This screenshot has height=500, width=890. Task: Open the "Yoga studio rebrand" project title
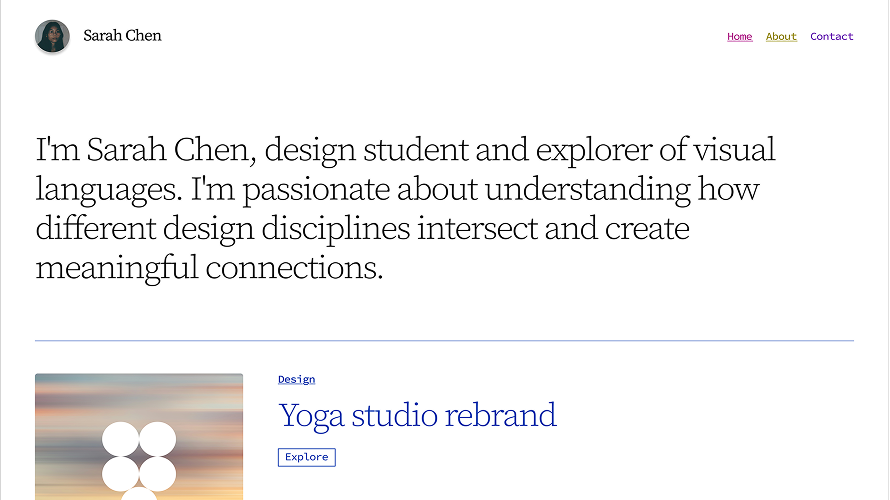click(417, 415)
